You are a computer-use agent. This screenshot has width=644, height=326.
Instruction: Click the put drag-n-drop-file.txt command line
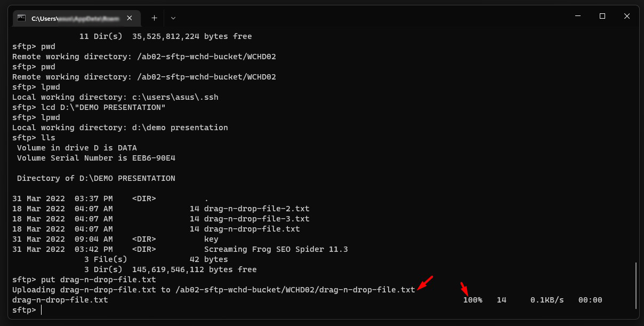(84, 280)
